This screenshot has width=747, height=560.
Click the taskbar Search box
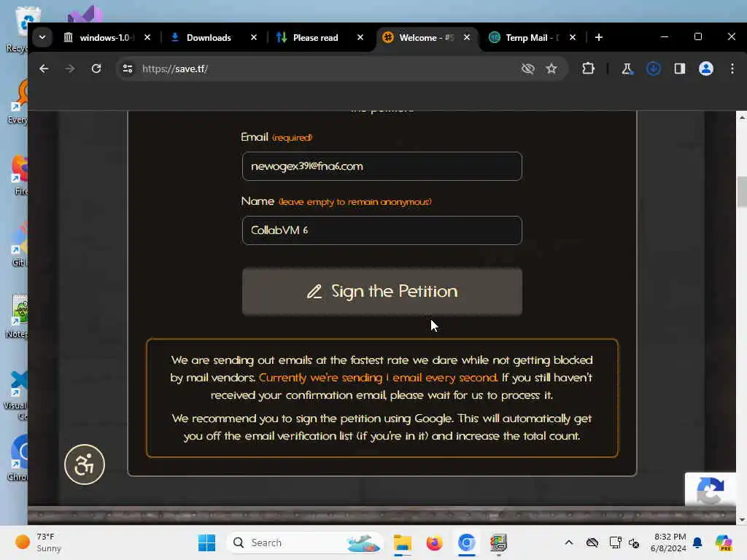click(x=305, y=542)
